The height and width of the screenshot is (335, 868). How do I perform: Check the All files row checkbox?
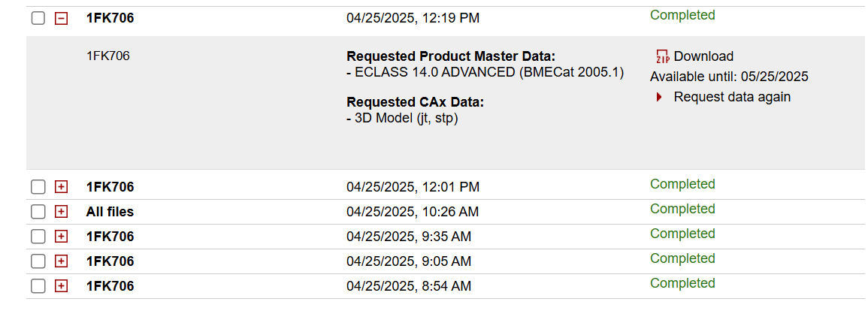point(38,212)
